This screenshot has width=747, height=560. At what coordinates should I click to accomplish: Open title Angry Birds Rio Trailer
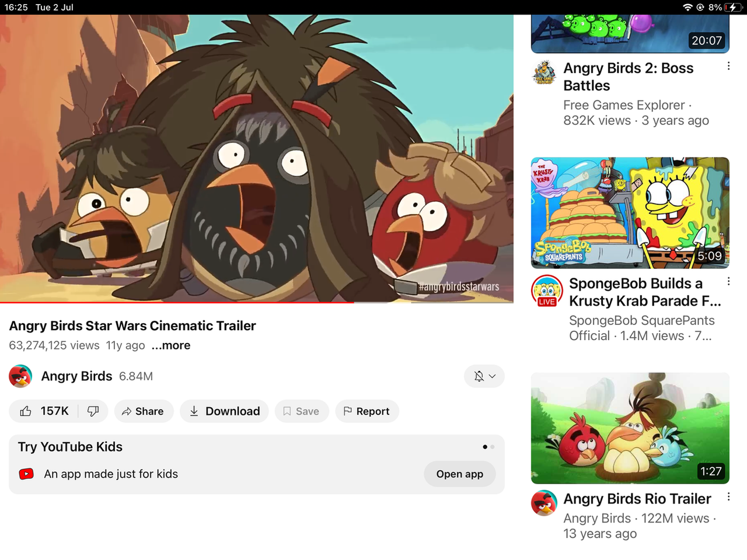[637, 499]
